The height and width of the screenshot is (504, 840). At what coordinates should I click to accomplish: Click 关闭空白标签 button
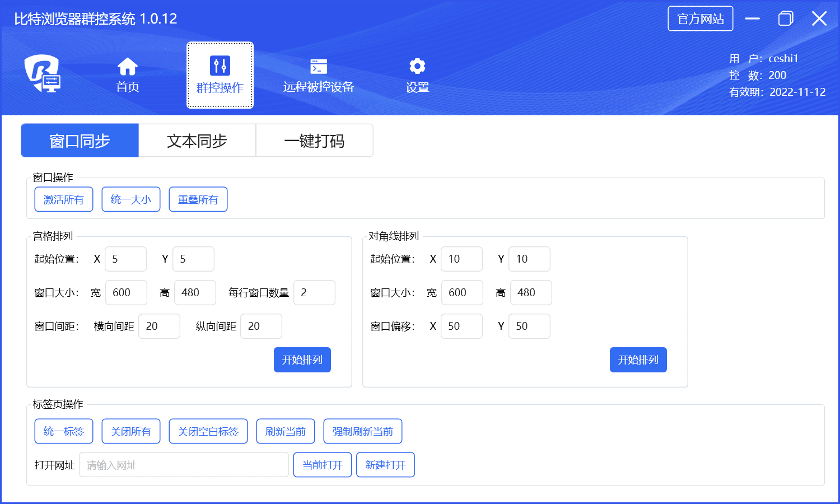pos(208,431)
